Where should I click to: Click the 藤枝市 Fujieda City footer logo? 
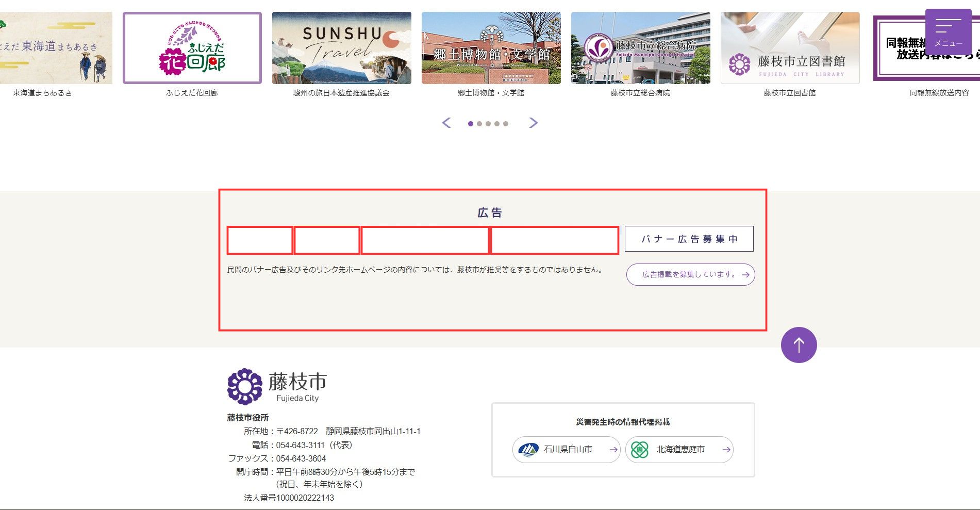[x=277, y=386]
